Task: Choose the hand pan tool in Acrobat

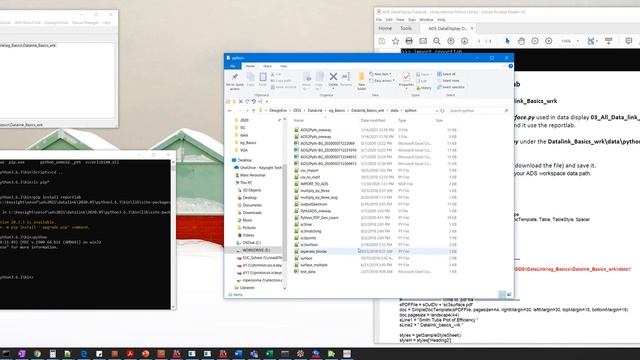Action: pyautogui.click(x=521, y=41)
